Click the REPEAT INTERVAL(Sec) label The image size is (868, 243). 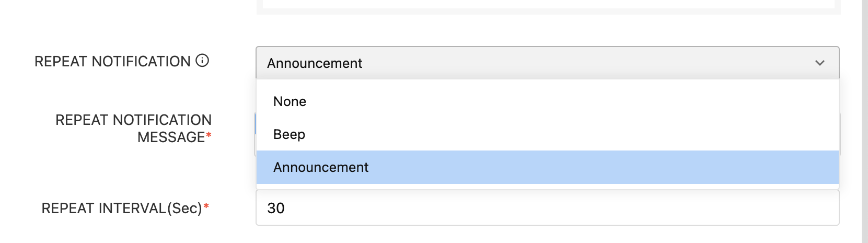(x=121, y=209)
